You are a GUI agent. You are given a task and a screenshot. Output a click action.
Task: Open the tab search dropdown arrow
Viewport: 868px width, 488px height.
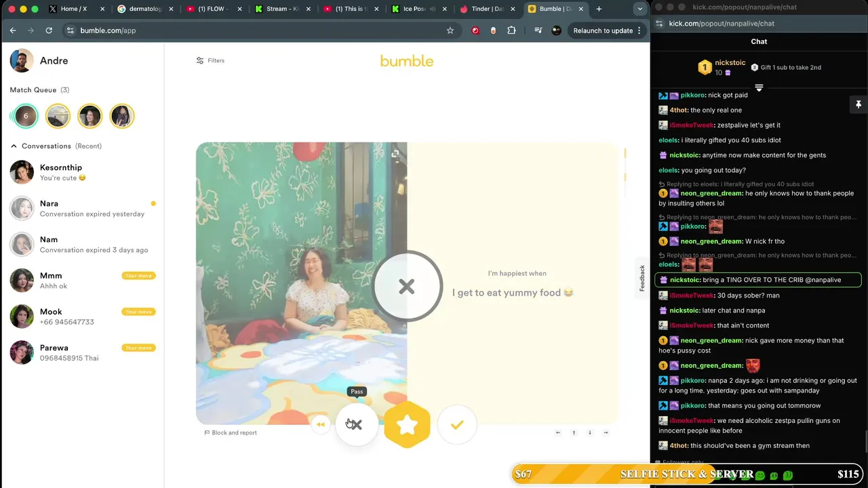640,9
